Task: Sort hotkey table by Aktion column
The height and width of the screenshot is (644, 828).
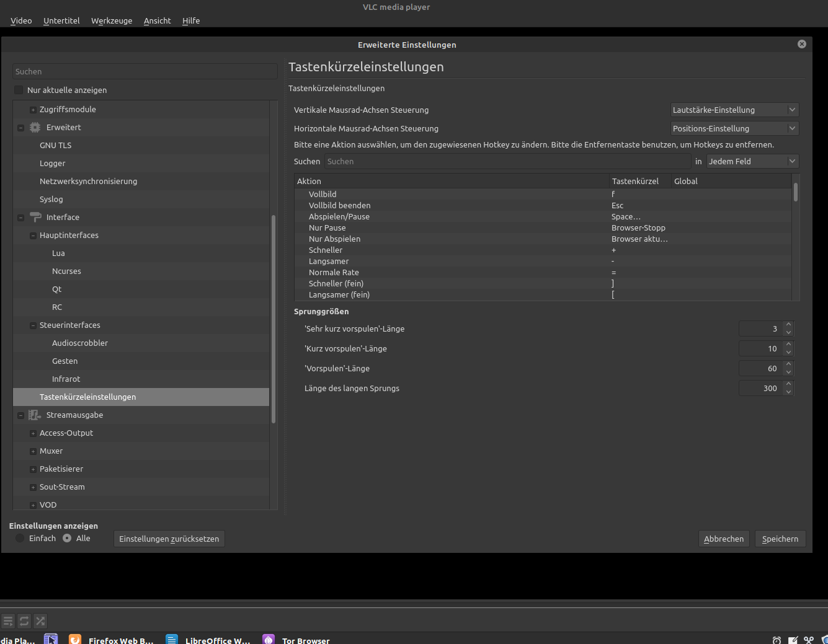Action: pyautogui.click(x=452, y=181)
